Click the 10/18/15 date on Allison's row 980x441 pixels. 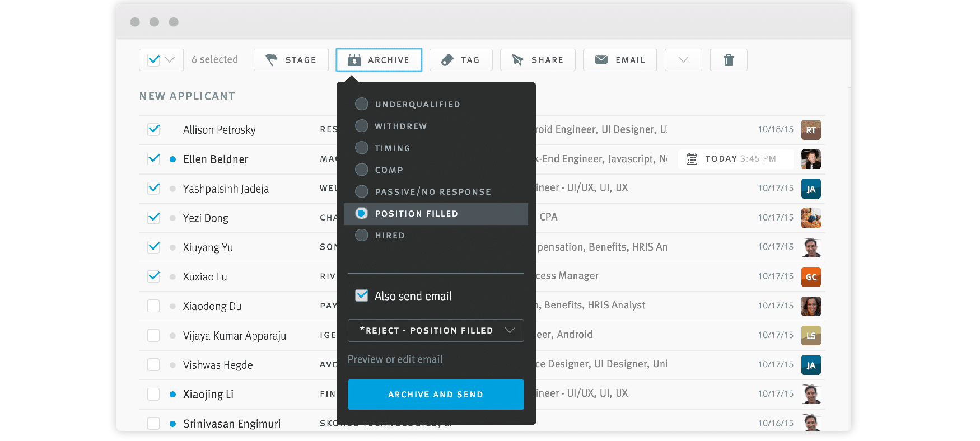(x=776, y=129)
